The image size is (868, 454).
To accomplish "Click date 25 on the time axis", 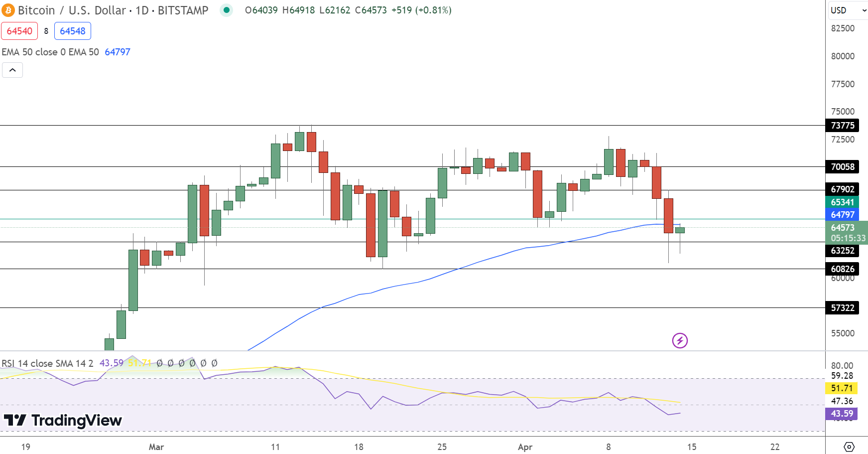I will pyautogui.click(x=442, y=447).
